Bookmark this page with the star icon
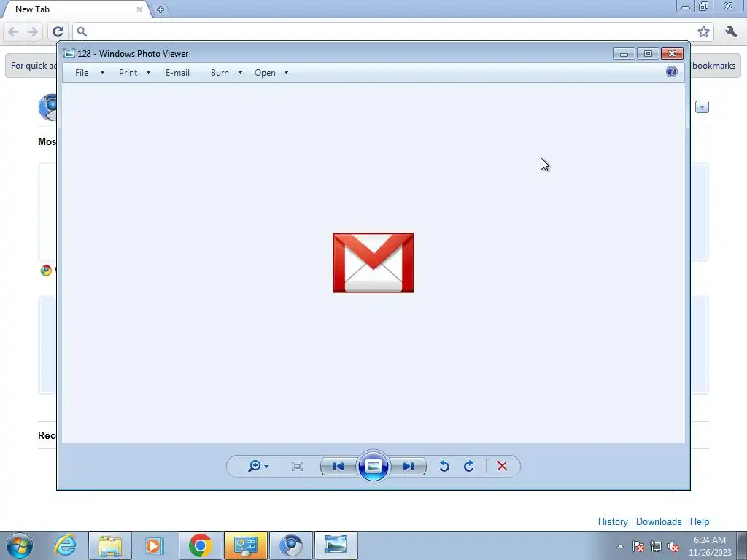The height and width of the screenshot is (560, 747). tap(703, 32)
